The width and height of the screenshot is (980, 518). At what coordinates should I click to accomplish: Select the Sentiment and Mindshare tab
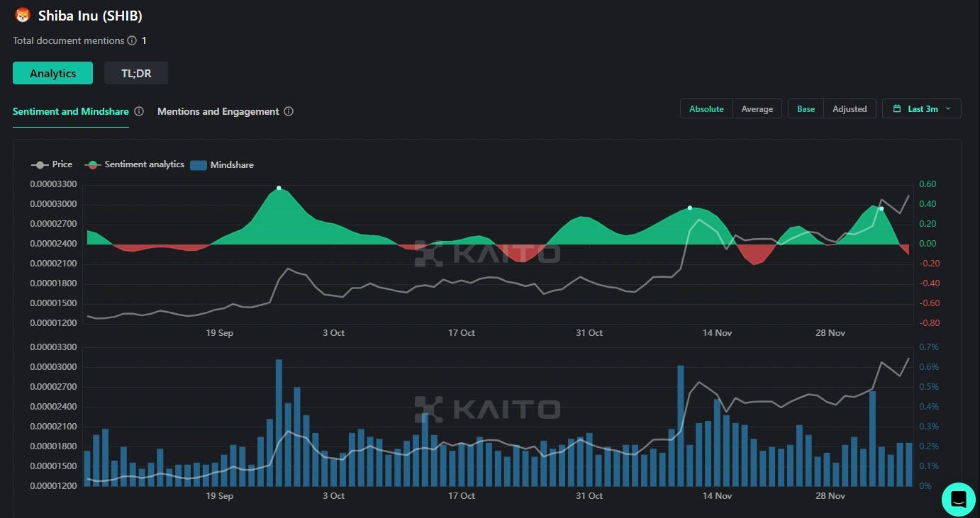[71, 111]
